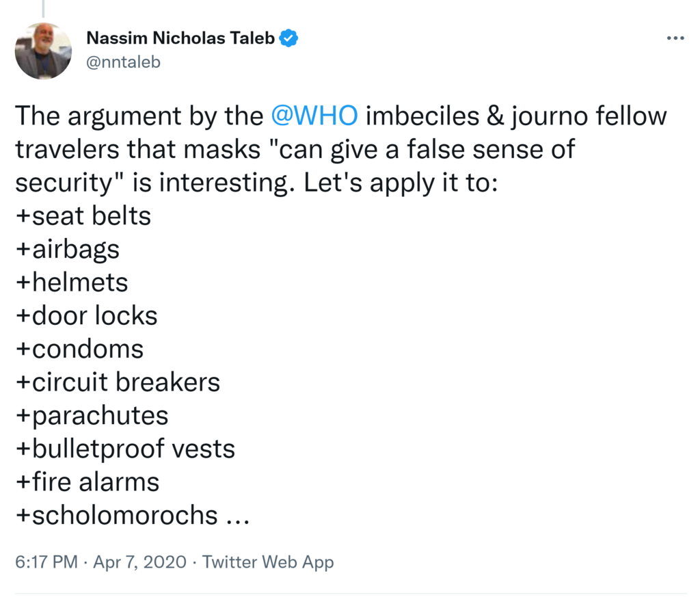Click the "+airbags" line in tweet
Screen dimensions: 700x606
tap(67, 249)
